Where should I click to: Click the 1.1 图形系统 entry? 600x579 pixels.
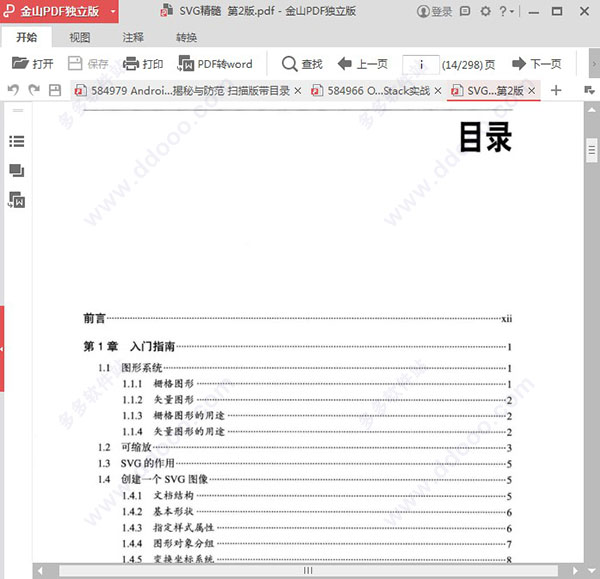305,368
